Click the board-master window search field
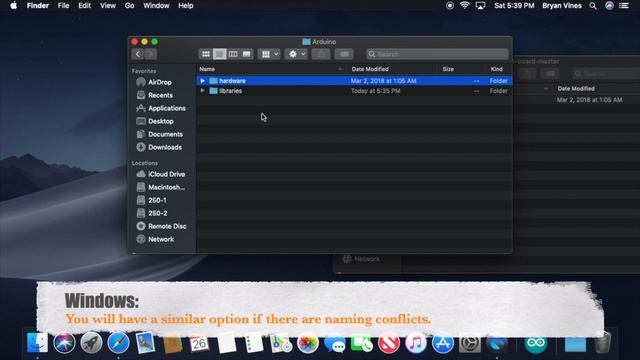640x360 pixels. (x=606, y=74)
